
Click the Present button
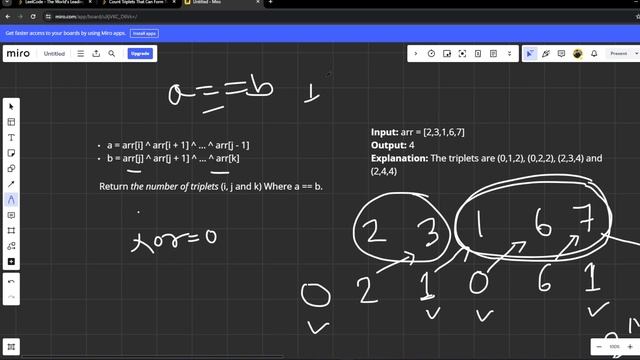618,53
